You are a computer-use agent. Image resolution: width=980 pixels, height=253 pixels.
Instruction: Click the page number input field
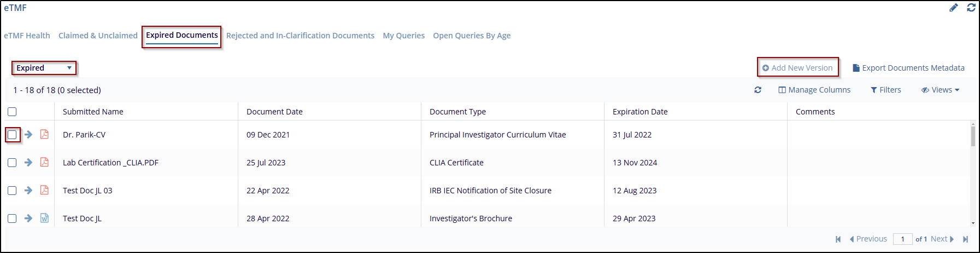902,239
